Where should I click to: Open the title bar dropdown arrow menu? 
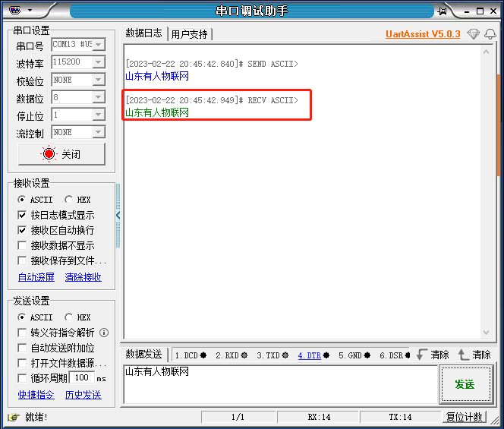click(30, 11)
